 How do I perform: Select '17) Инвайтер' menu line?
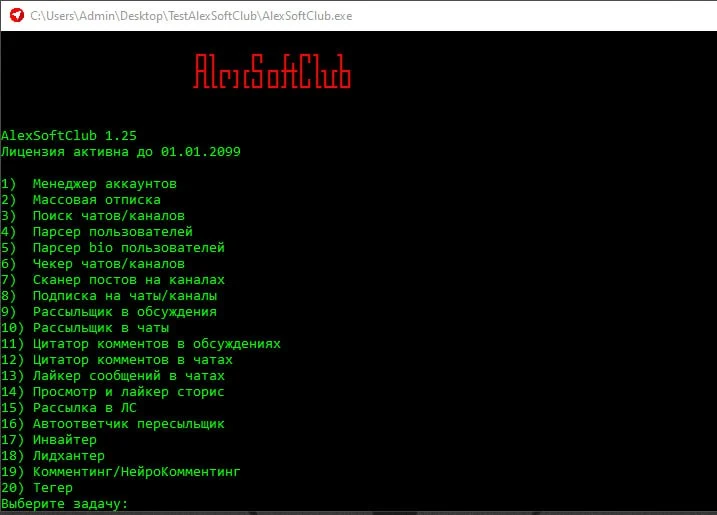tap(49, 440)
